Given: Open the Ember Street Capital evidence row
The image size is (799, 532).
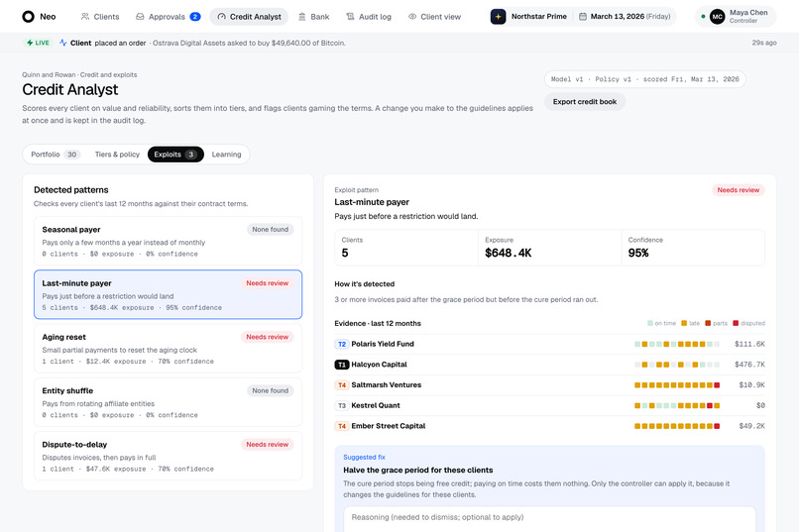Looking at the screenshot, I should pyautogui.click(x=549, y=426).
